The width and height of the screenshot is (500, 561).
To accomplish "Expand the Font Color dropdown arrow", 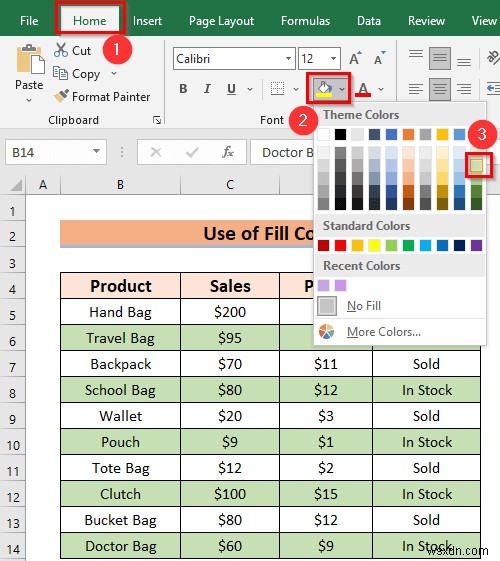I will click(x=381, y=89).
